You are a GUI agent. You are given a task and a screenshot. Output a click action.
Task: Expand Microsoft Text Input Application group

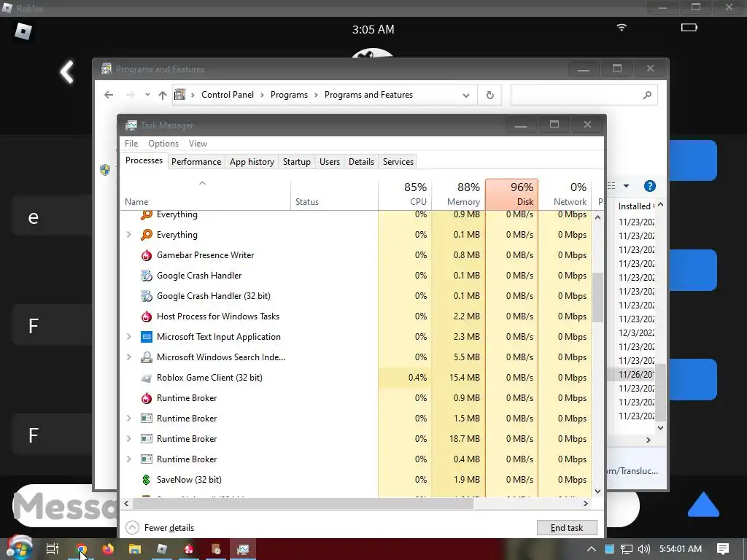coord(128,337)
